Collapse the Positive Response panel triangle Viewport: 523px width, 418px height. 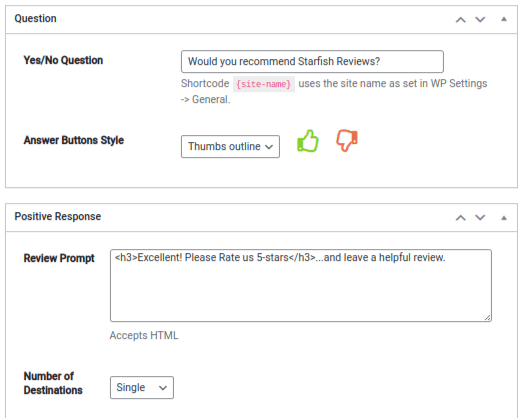[504, 218]
